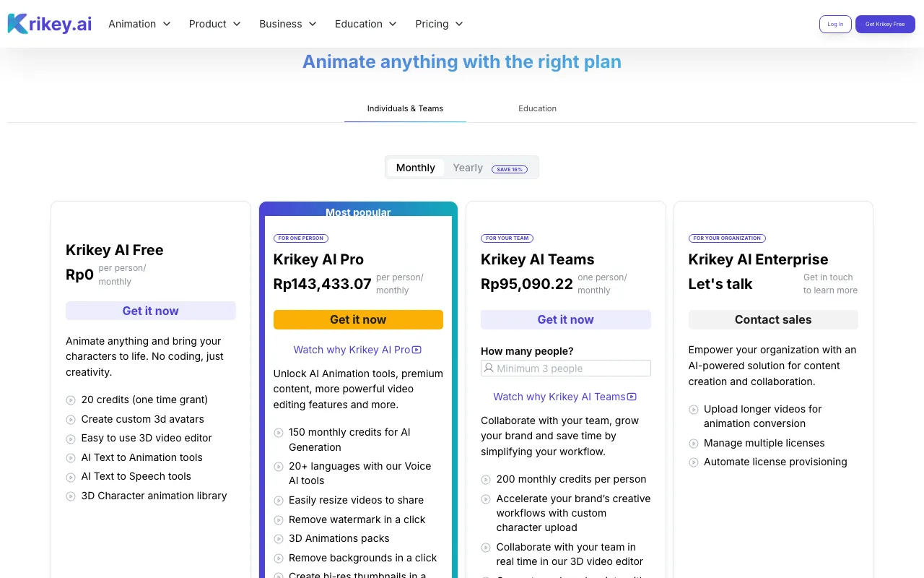
Task: Click the Krikey.ai logo
Action: [50, 24]
